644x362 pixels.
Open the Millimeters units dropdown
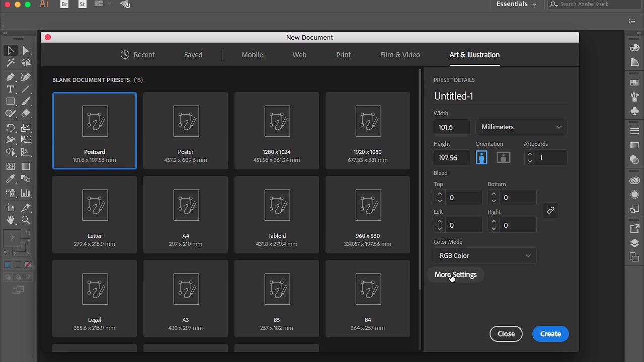[521, 127]
